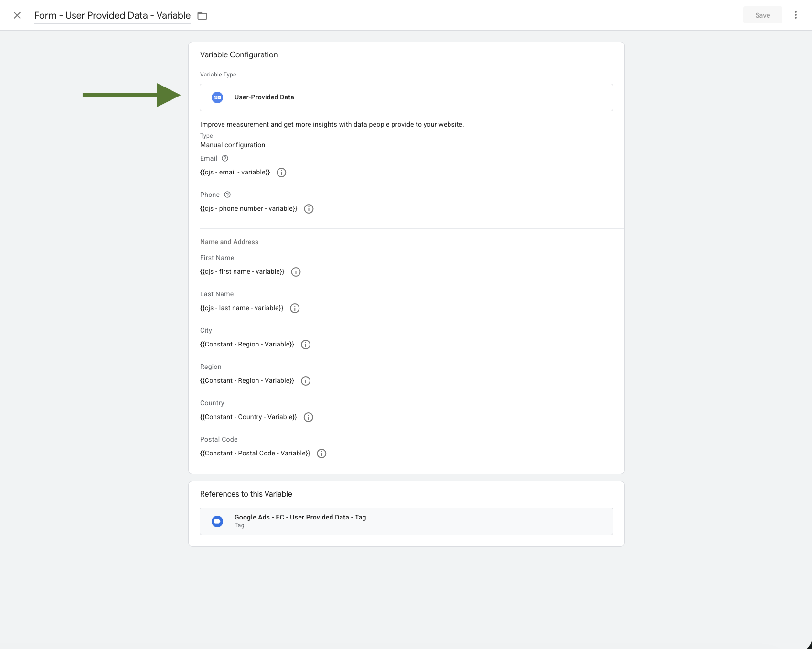This screenshot has width=812, height=649.
Task: Click the Google Ads tag reference icon
Action: [x=217, y=521]
